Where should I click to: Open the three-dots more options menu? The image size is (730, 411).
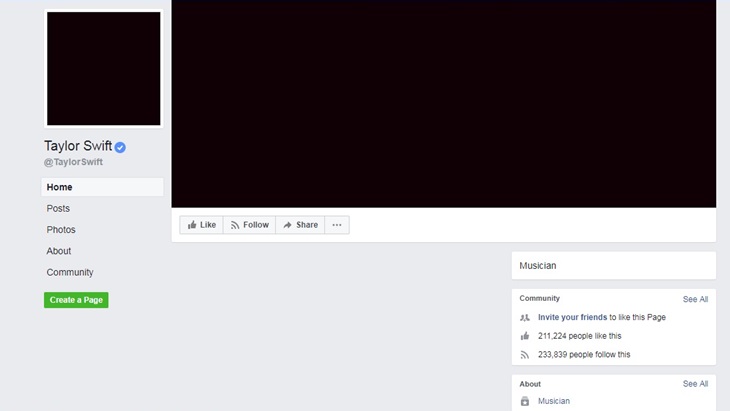(x=337, y=225)
